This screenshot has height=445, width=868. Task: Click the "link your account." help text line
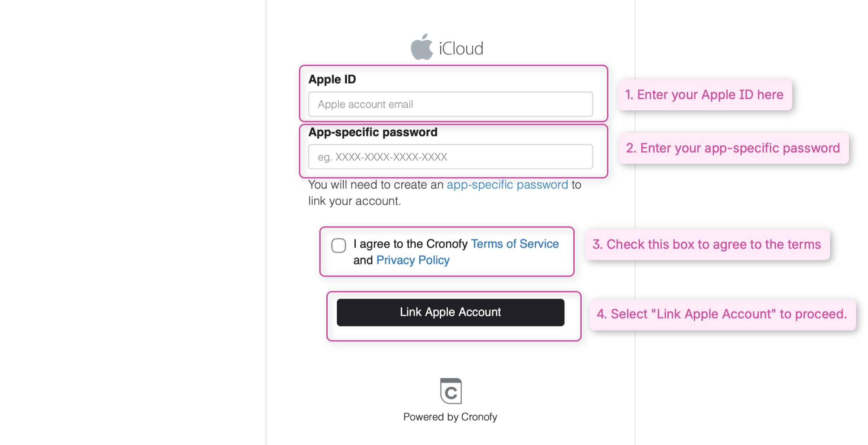[x=354, y=201]
